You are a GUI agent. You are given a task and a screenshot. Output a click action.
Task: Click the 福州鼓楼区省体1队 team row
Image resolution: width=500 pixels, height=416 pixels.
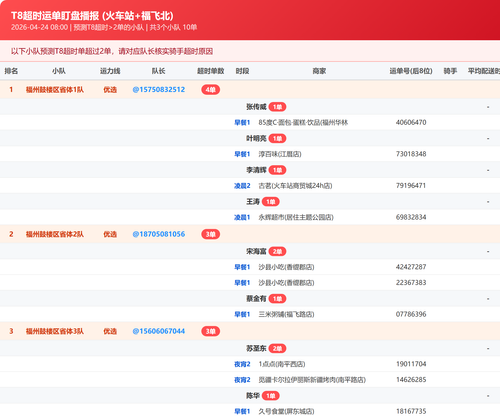(x=250, y=90)
